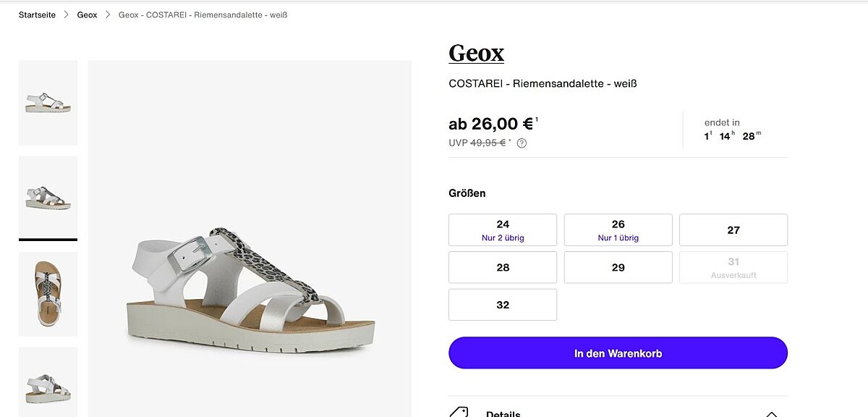868x417 pixels.
Task: Open the fourth sandal thumbnail
Action: pos(48,382)
